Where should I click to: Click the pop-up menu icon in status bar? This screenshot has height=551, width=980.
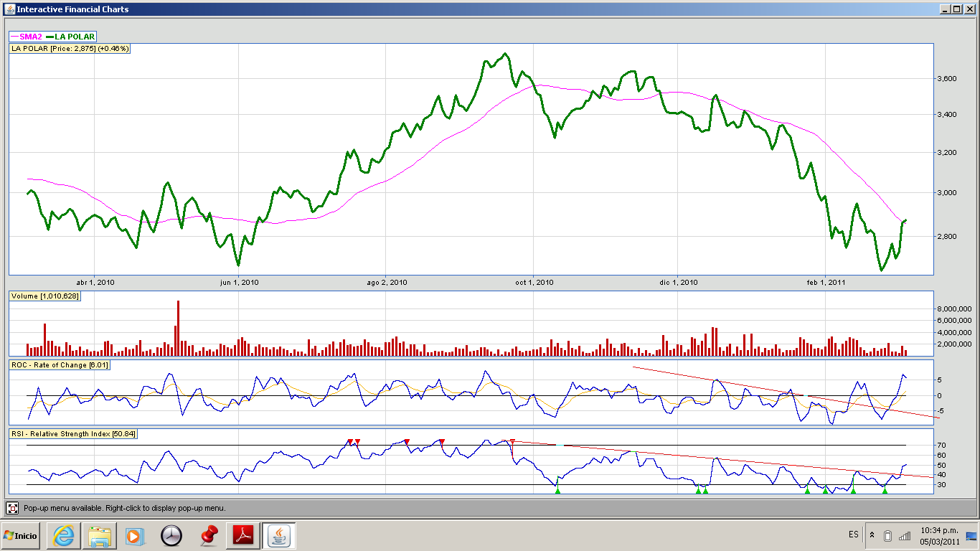(x=12, y=508)
